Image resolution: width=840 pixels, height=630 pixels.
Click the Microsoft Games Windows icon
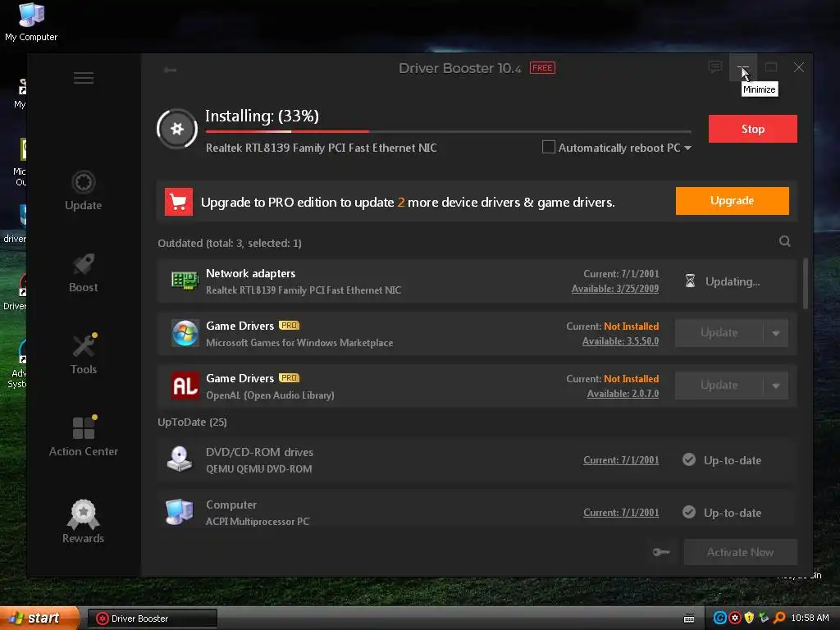coord(185,333)
